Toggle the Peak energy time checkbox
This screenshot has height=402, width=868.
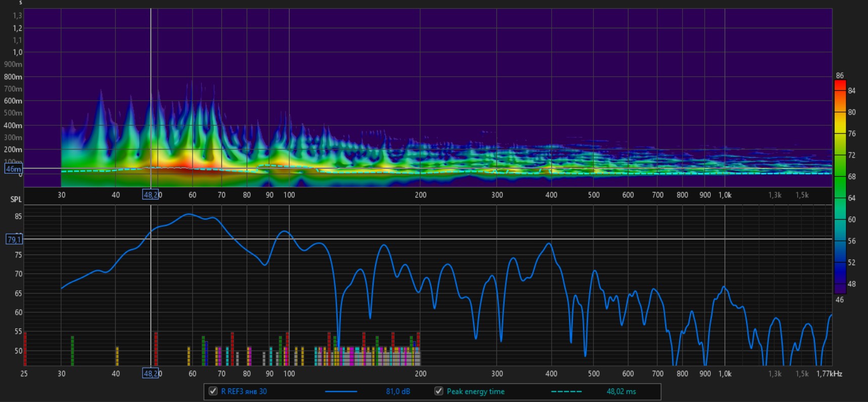tap(439, 391)
